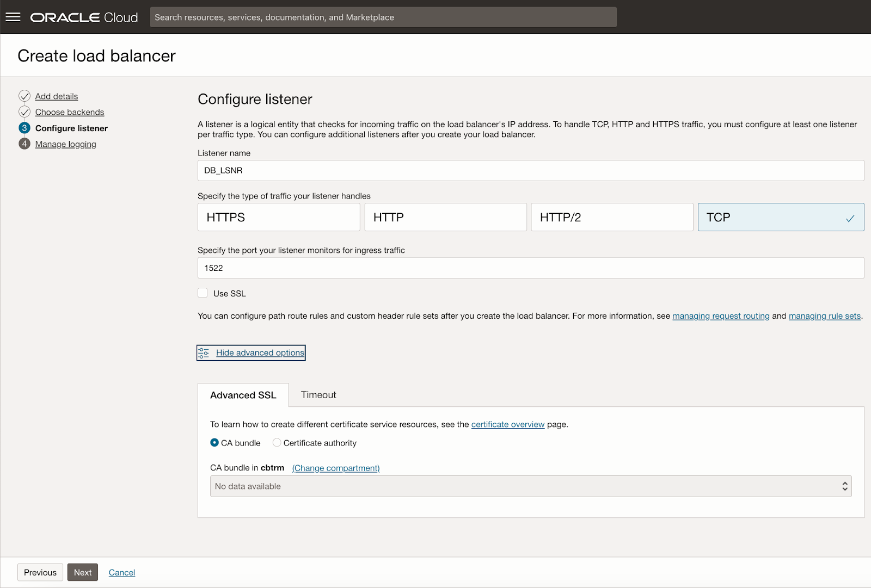This screenshot has height=588, width=871.
Task: Click the Add details checkmark step icon
Action: [x=24, y=96]
